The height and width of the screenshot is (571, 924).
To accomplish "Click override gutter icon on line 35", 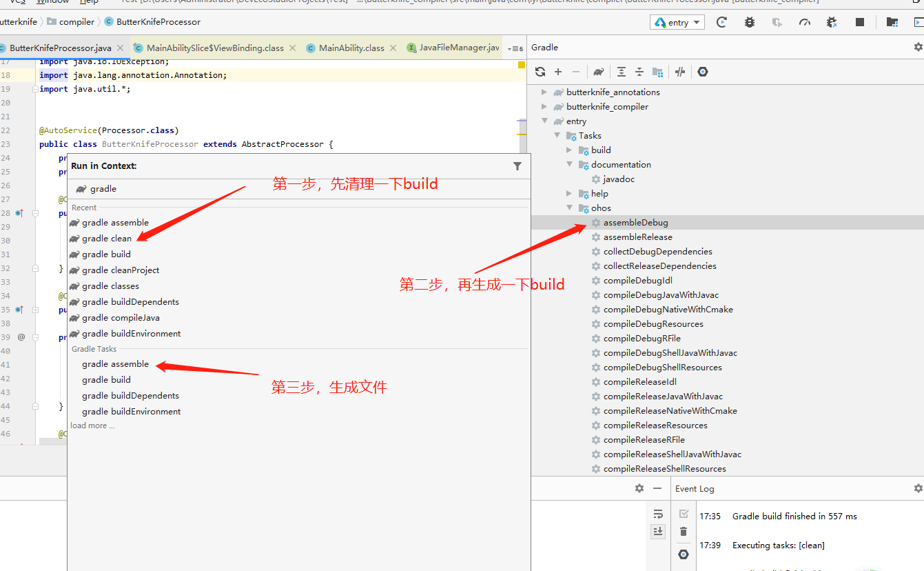I will click(x=19, y=310).
